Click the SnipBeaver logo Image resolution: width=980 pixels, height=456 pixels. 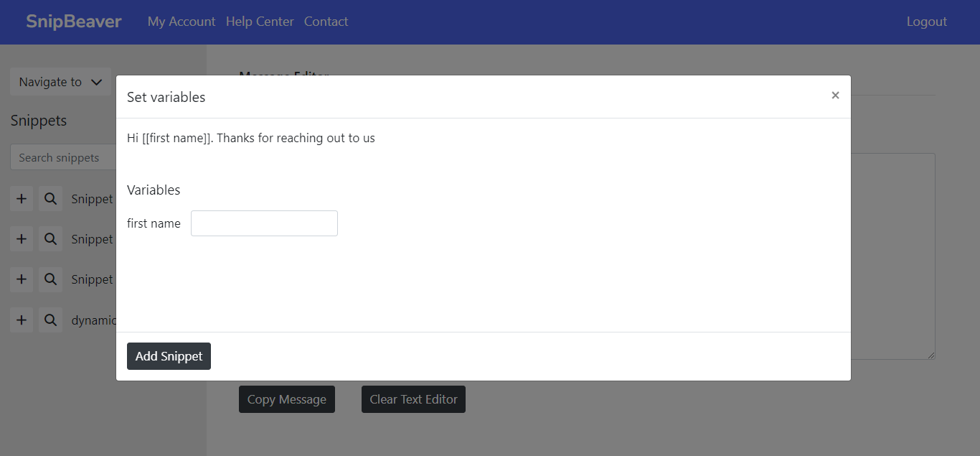tap(74, 22)
